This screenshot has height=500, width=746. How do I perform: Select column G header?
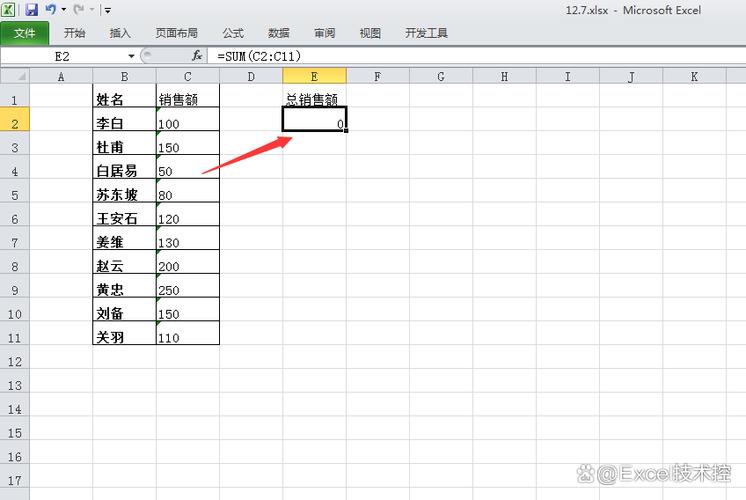point(441,76)
